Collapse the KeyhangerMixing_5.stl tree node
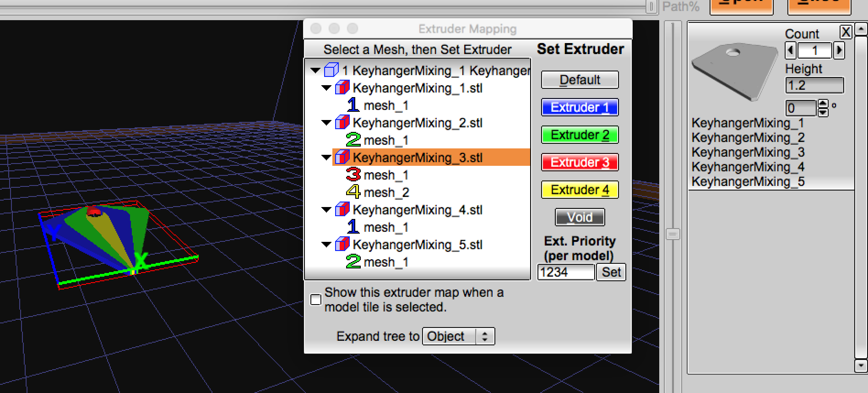 326,245
